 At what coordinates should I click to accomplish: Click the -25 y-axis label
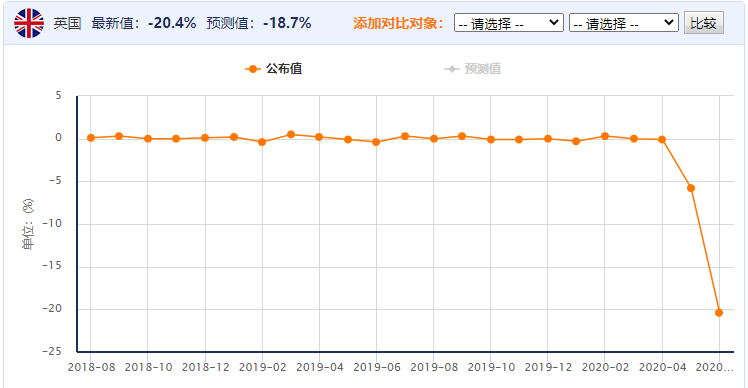(52, 351)
